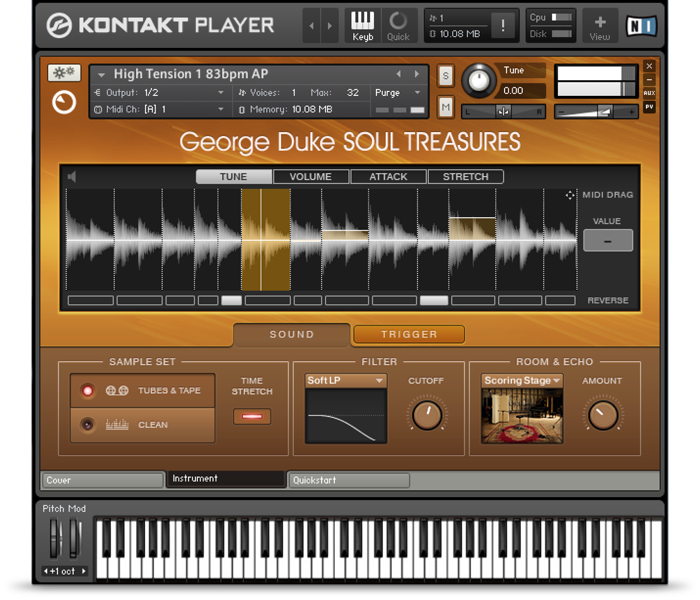Open the Purge dropdown menu
The height and width of the screenshot is (600, 700).
click(x=398, y=93)
